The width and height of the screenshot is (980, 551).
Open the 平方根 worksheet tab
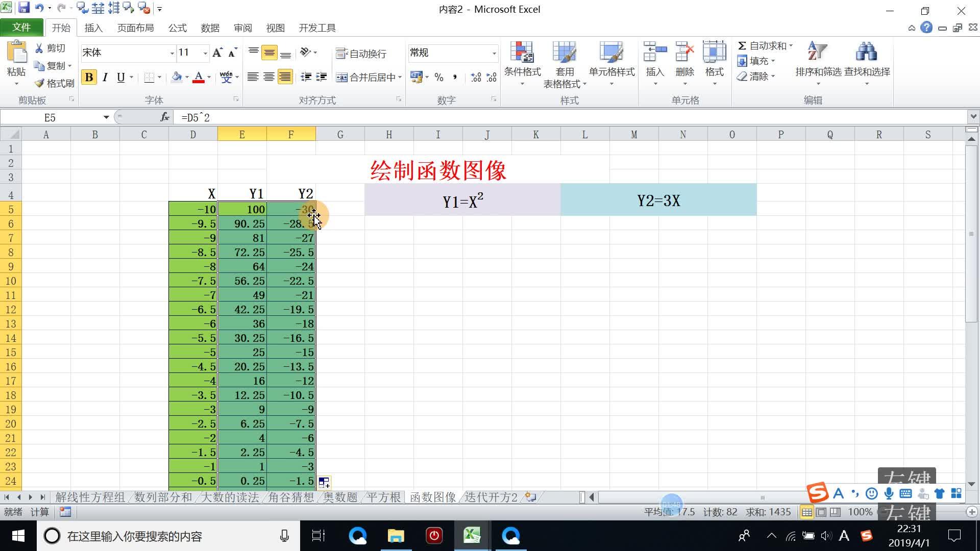382,496
